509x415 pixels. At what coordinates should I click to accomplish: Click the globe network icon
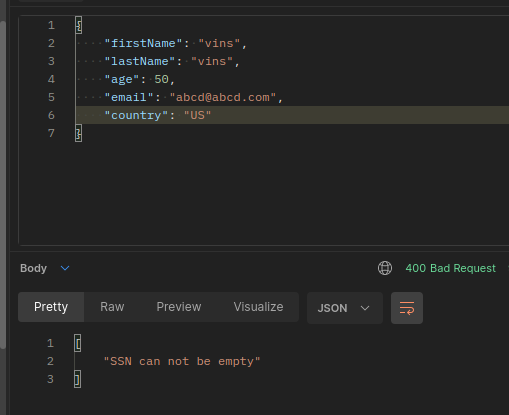pyautogui.click(x=385, y=268)
